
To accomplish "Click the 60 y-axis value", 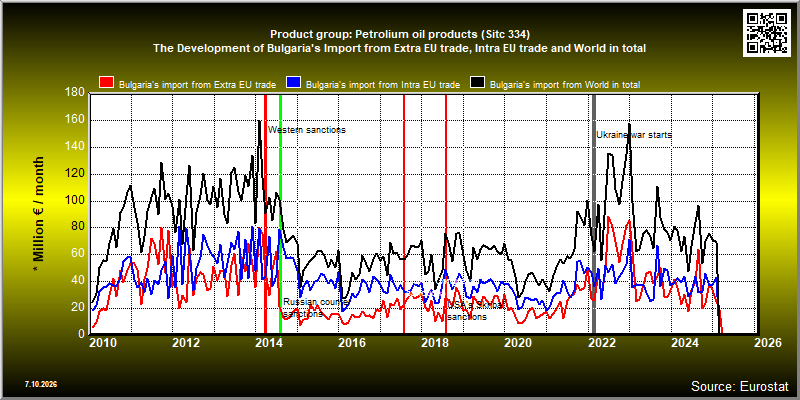I will pyautogui.click(x=79, y=254).
